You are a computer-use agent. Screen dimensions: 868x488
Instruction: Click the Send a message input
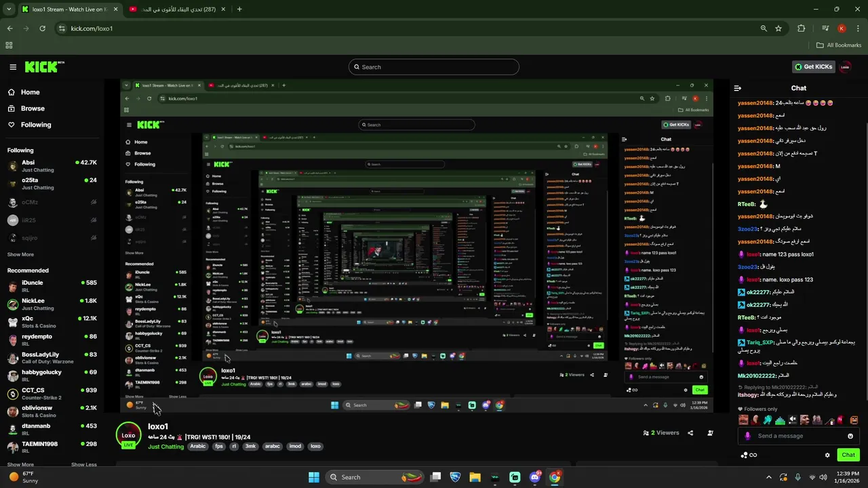(x=798, y=436)
